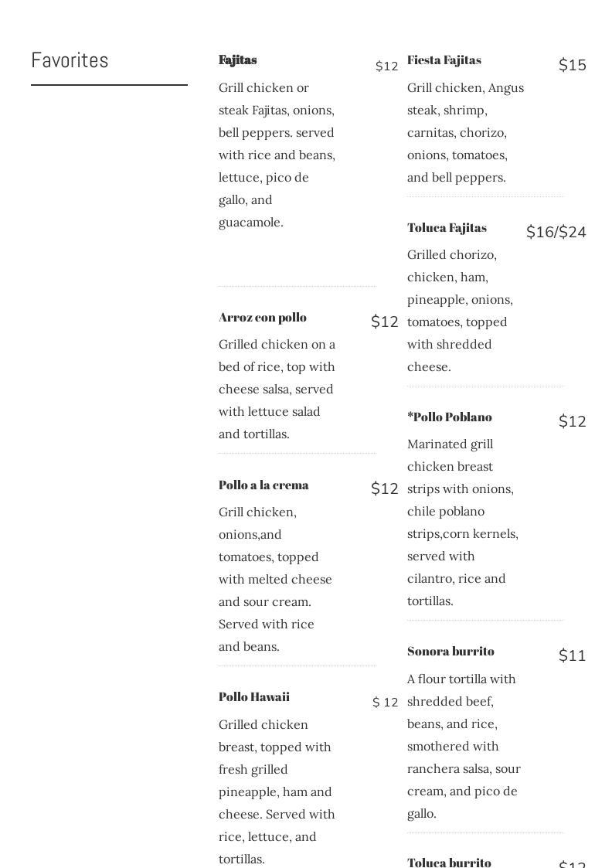This screenshot has width=595, height=868.
Task: Select the Pollo Hawaii item title
Action: click(254, 696)
